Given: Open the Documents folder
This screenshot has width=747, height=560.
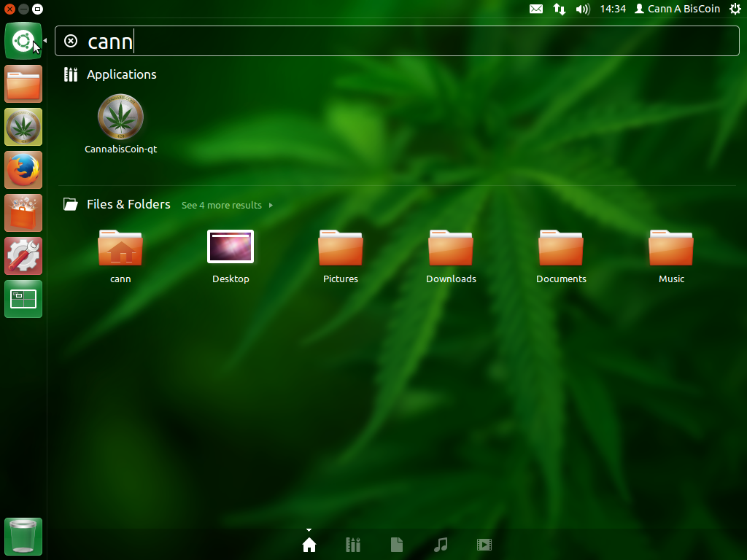Looking at the screenshot, I should (561, 257).
